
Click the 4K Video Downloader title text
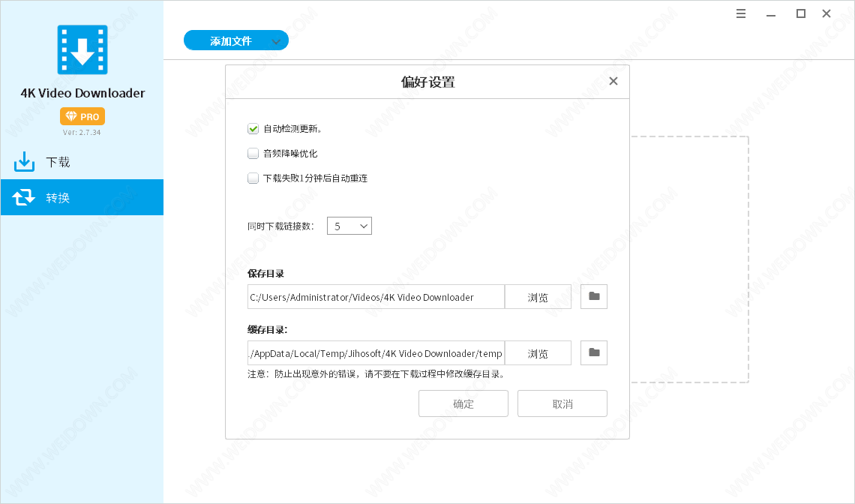(x=82, y=93)
